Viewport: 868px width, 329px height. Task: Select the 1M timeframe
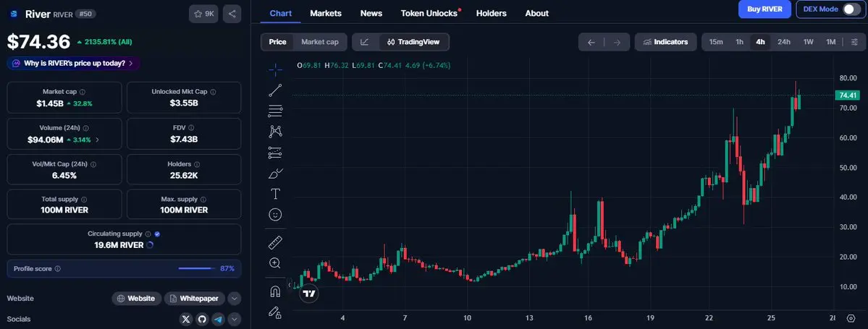pyautogui.click(x=830, y=42)
